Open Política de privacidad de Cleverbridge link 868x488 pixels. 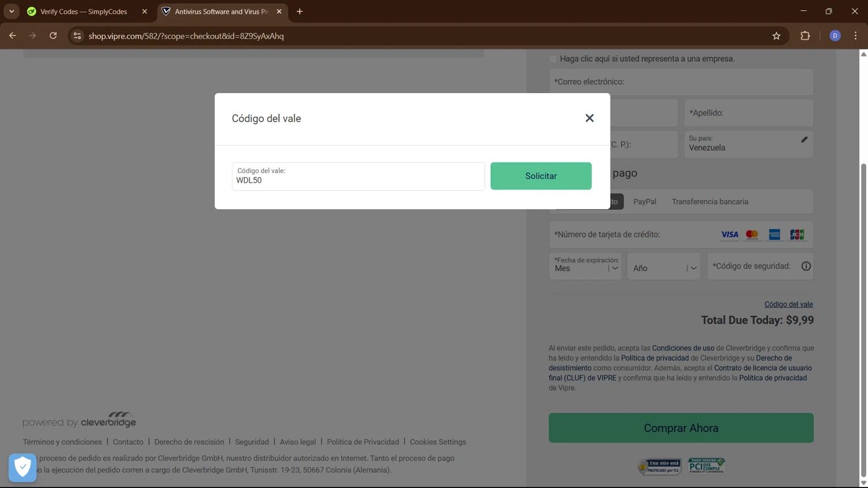pyautogui.click(x=655, y=358)
